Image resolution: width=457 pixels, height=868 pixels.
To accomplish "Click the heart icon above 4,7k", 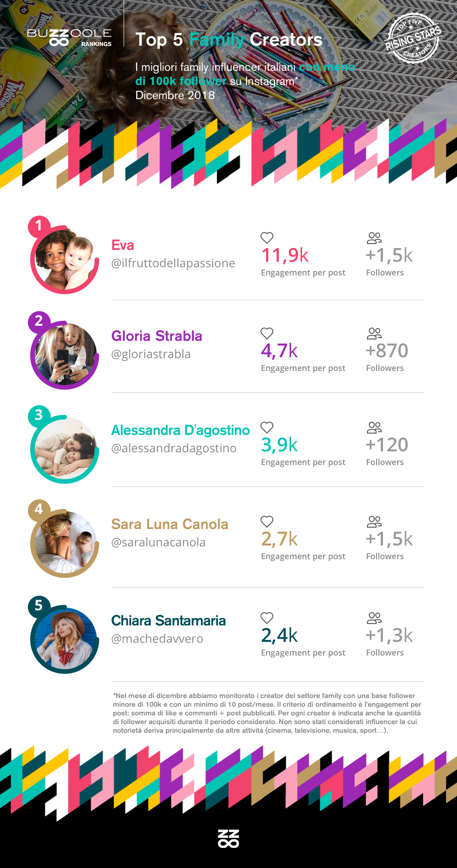I will [x=267, y=333].
